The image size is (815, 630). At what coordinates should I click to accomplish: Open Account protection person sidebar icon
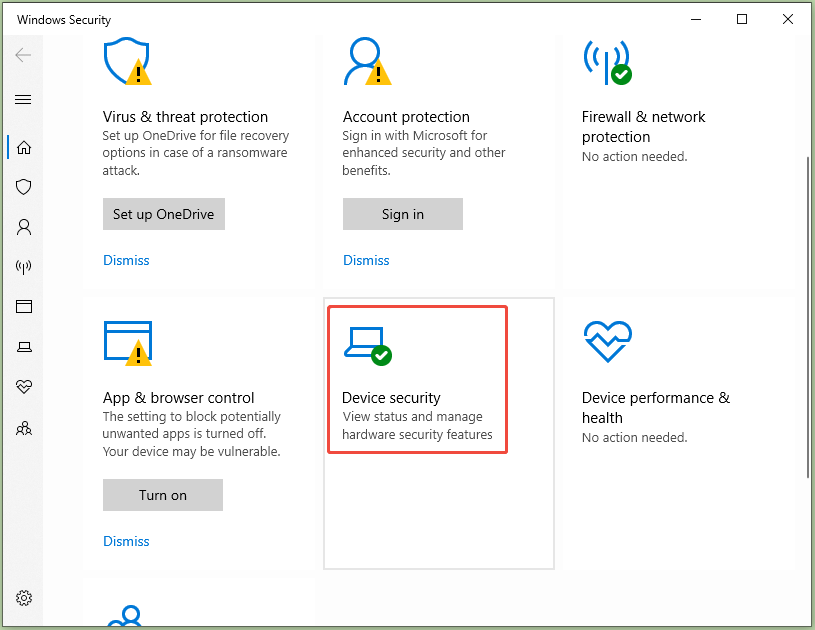24,227
